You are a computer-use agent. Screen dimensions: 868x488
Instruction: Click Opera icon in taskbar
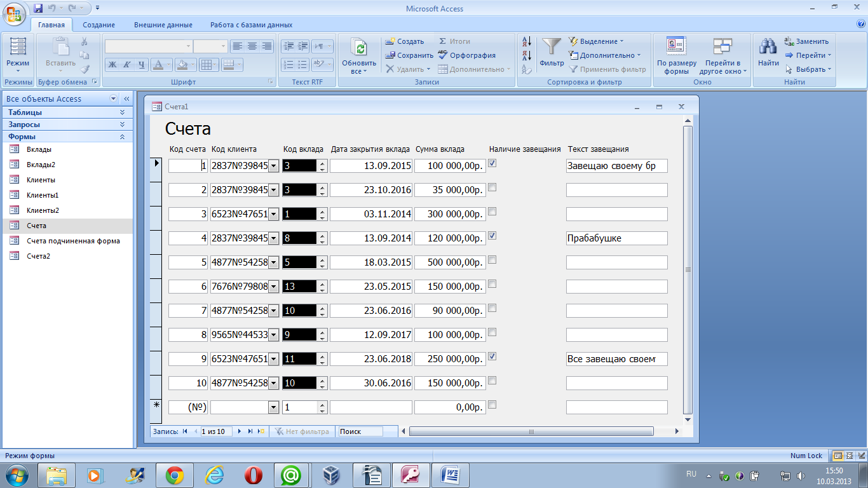254,475
